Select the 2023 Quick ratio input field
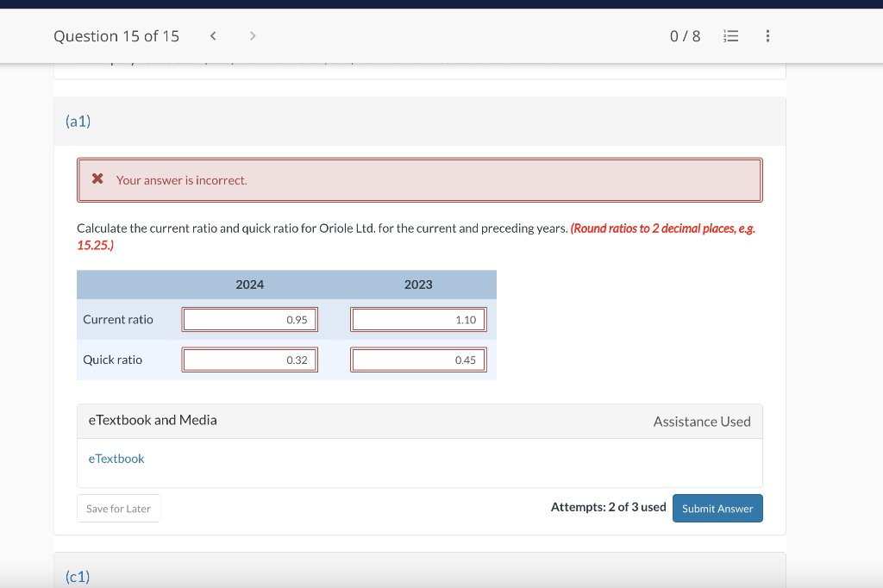883x588 pixels. coord(418,360)
